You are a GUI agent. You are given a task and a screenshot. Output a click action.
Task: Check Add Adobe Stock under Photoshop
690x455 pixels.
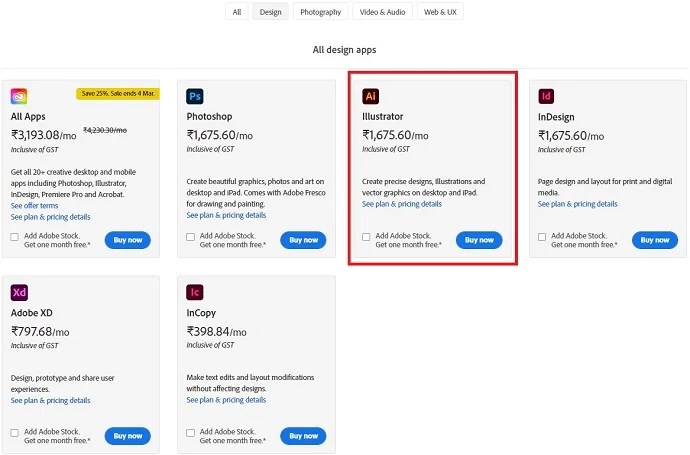pyautogui.click(x=191, y=237)
